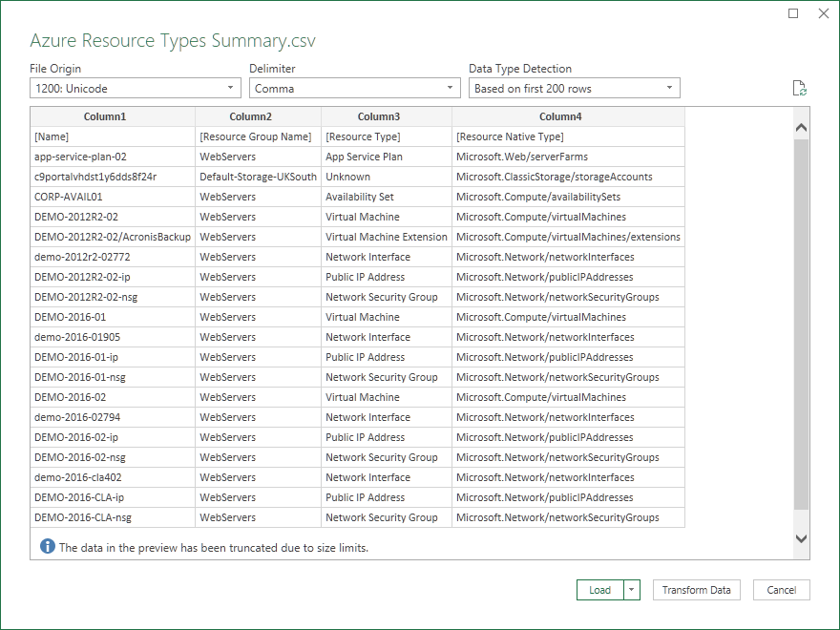Click Virtual Machine in DEMO-2016-02 row

click(387, 397)
